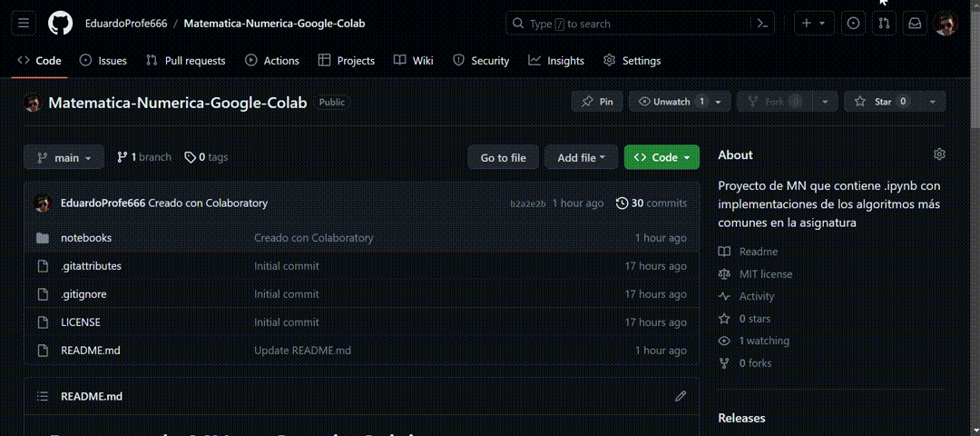Open commit hash b2a2e2b
The width and height of the screenshot is (980, 436).
pyautogui.click(x=528, y=204)
